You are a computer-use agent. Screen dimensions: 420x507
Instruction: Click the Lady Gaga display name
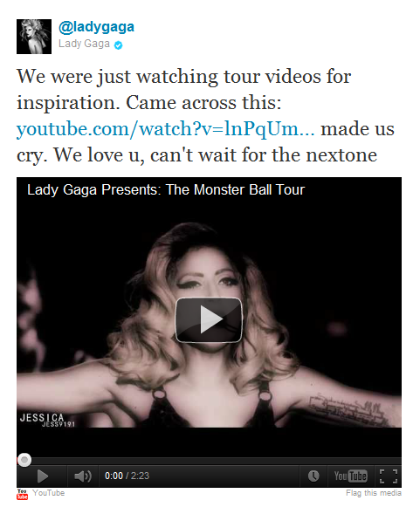point(84,44)
